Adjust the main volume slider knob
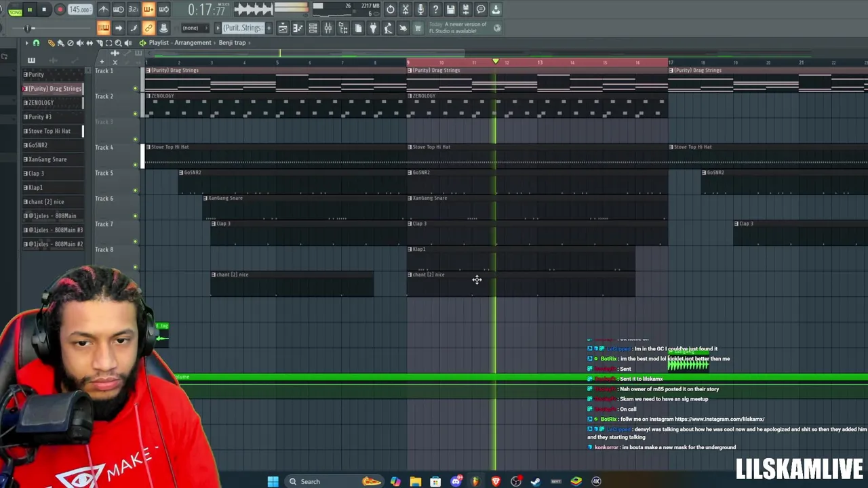The height and width of the screenshot is (488, 868). pos(27,28)
